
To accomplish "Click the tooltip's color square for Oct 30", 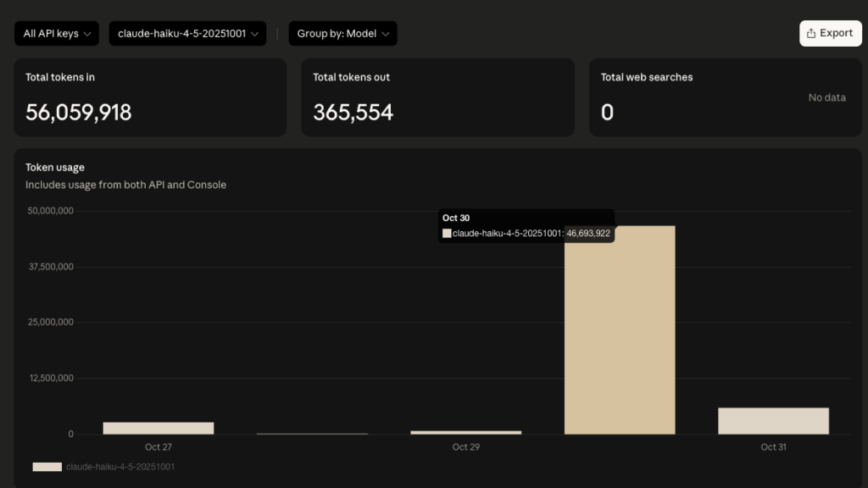I will [x=447, y=233].
